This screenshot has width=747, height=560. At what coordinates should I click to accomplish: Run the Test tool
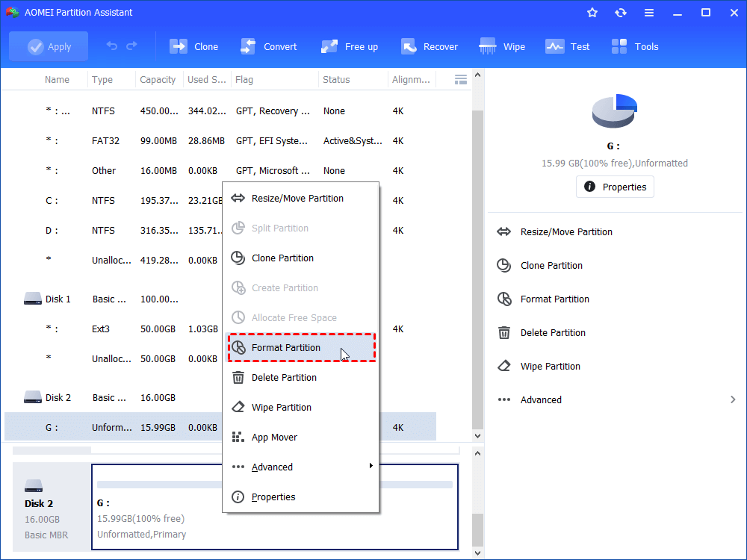coord(568,46)
